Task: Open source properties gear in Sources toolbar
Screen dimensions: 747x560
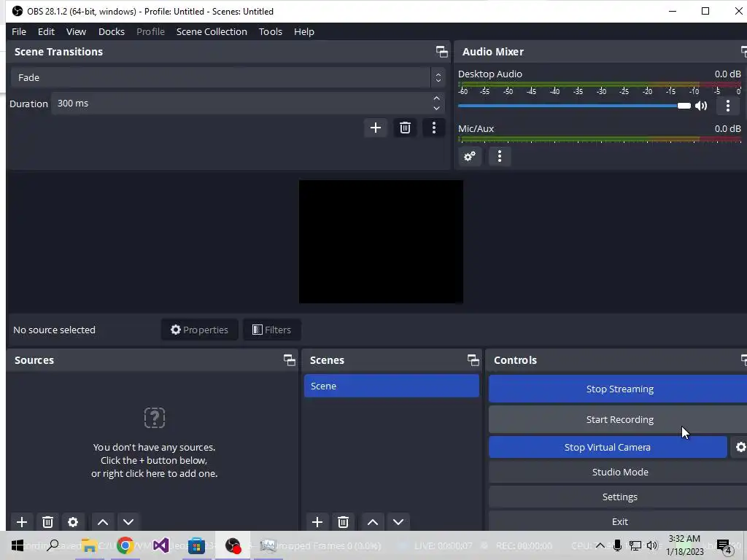Action: pyautogui.click(x=73, y=522)
